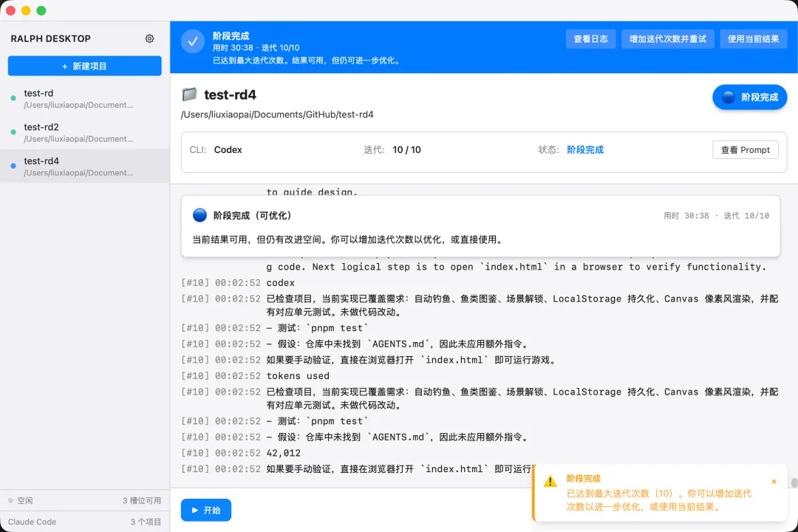Toggle the 阶段完成 status pill
798x532 pixels.
pos(749,97)
